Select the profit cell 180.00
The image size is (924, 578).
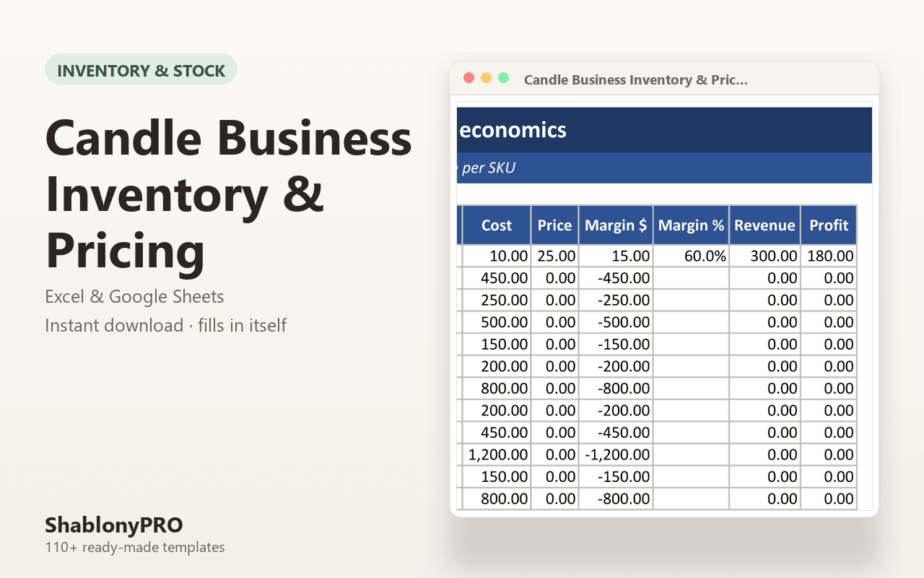[829, 256]
